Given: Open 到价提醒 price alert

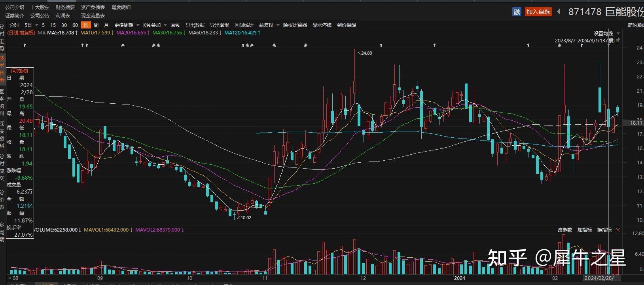Looking at the screenshot, I should (347, 25).
